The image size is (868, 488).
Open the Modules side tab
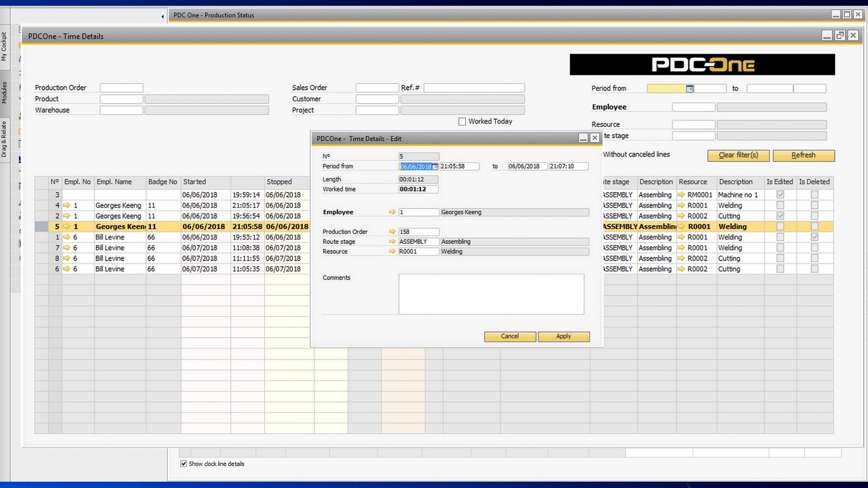pos(4,93)
